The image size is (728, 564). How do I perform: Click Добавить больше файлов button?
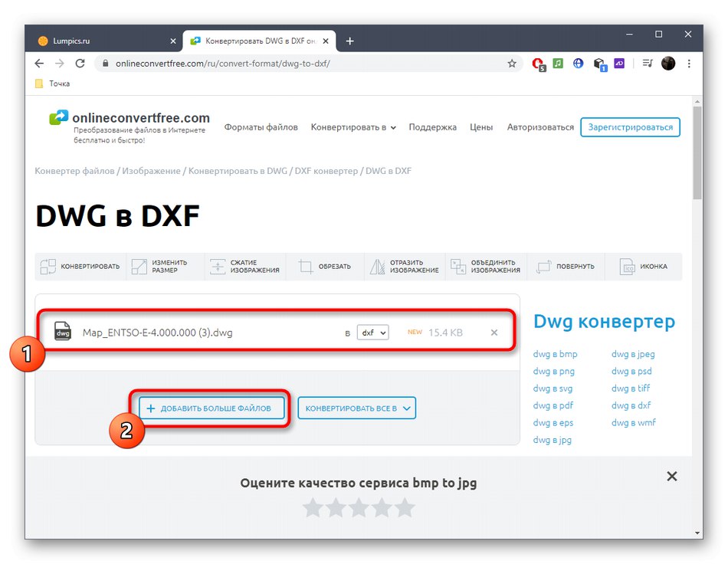[x=212, y=408]
